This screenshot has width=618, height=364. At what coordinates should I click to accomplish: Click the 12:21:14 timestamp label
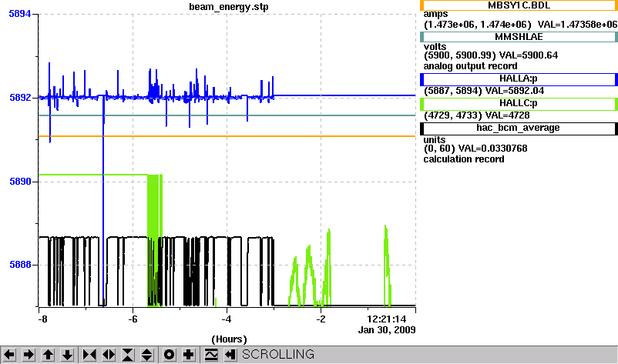pyautogui.click(x=387, y=319)
